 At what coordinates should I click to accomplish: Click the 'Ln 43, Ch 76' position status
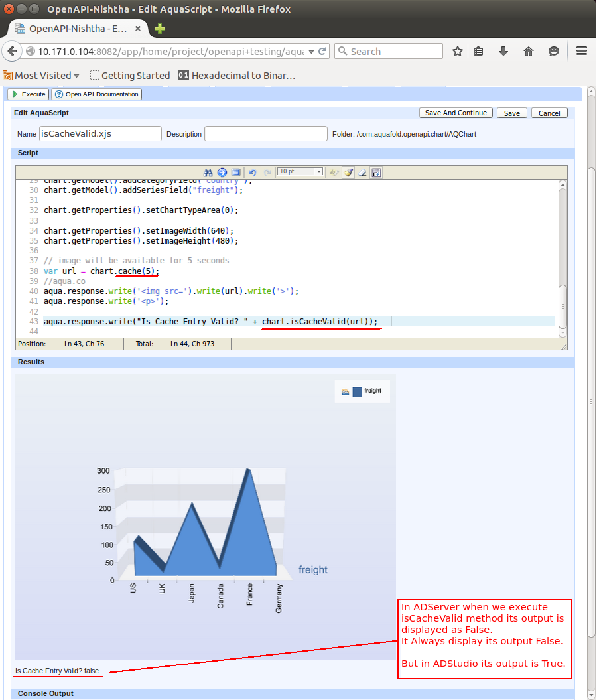point(84,344)
